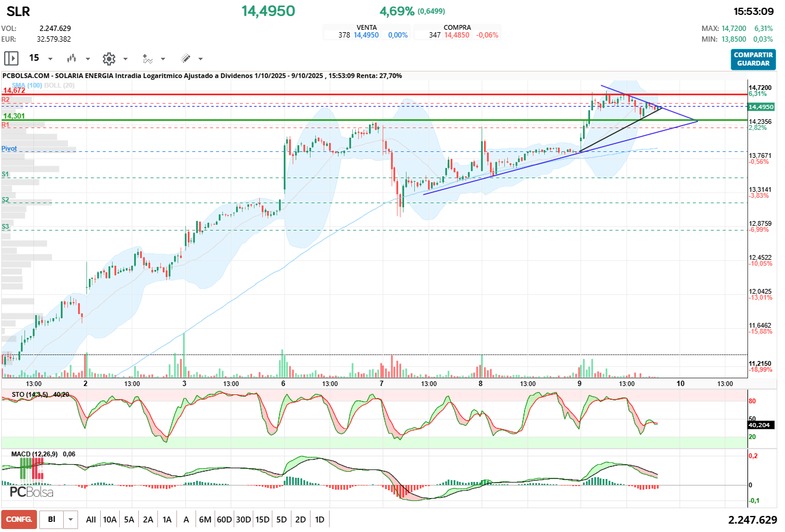Click the PCBolsa logo

pos(32,493)
